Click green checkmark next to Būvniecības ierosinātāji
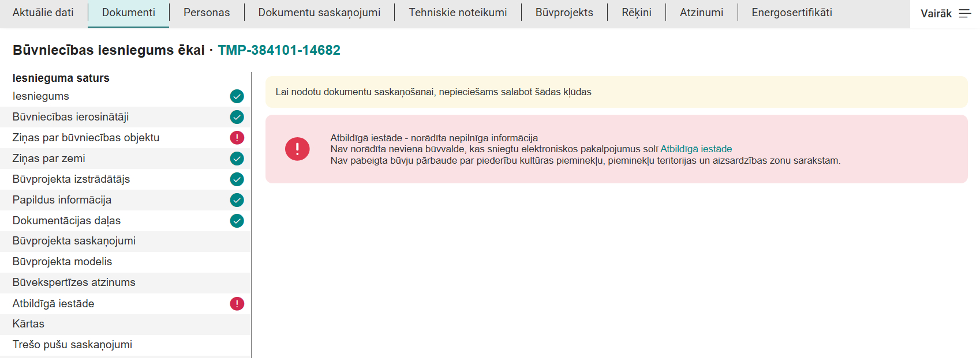The image size is (980, 358). tap(237, 117)
